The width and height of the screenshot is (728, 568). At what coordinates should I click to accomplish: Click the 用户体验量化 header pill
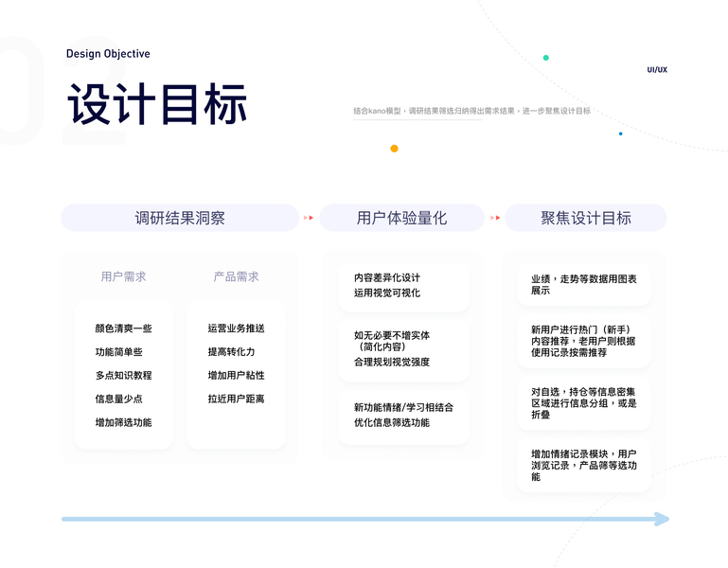coord(401,218)
